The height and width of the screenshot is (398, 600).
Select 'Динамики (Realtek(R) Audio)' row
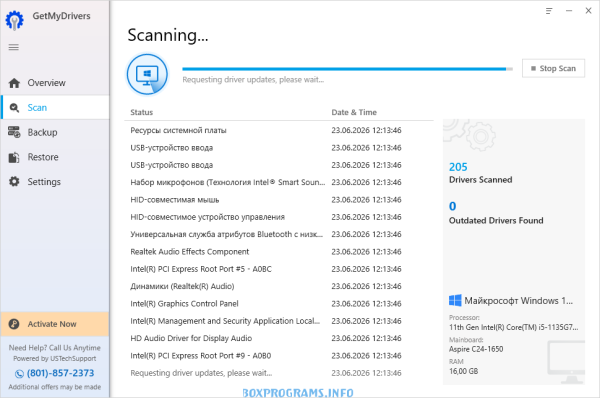(x=279, y=286)
